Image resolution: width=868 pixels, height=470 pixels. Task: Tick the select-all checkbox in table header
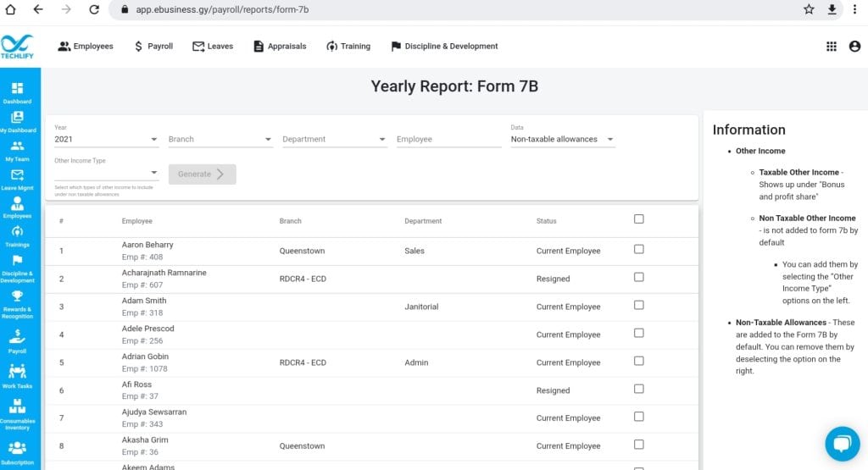coord(639,219)
